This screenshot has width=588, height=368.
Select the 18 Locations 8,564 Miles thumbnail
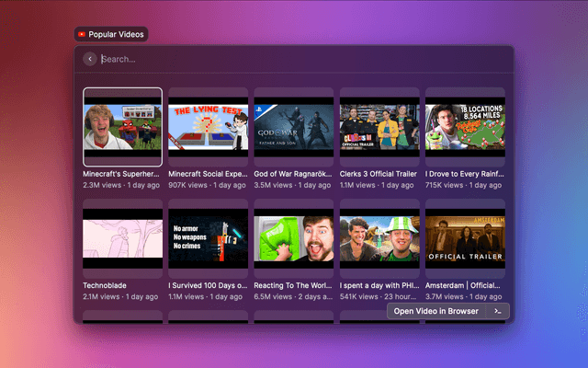pos(465,127)
